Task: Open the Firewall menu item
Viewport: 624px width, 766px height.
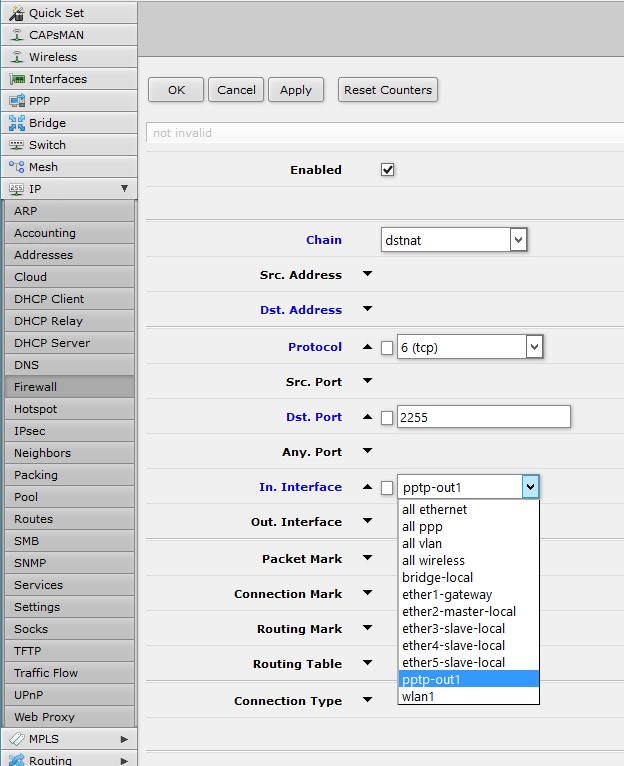Action: 69,387
